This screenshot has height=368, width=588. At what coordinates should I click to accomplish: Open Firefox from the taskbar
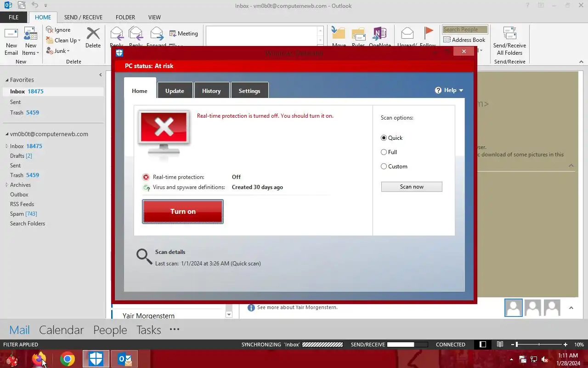click(x=39, y=359)
